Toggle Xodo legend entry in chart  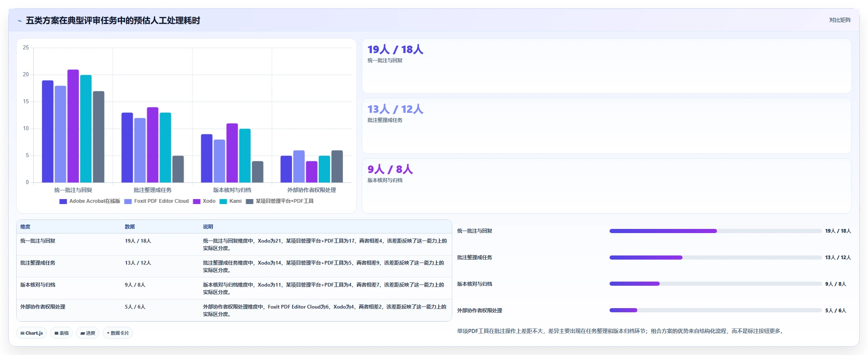pos(204,201)
